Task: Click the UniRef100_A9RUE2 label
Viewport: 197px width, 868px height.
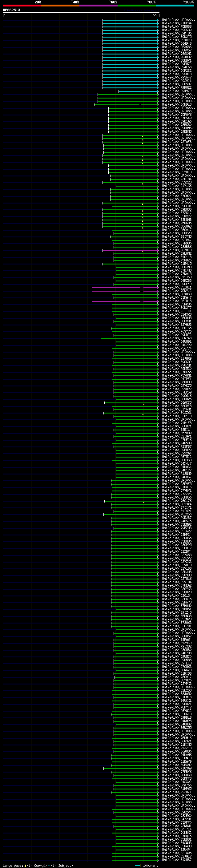Action: [176, 88]
